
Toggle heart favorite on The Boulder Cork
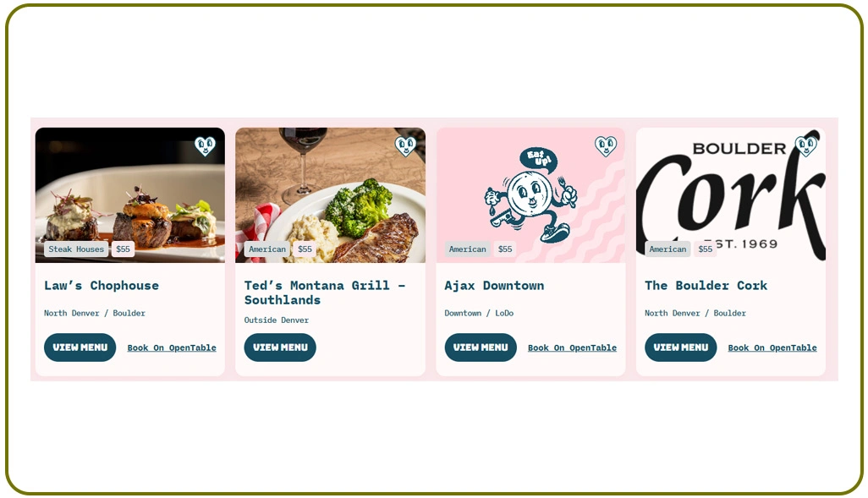(806, 146)
